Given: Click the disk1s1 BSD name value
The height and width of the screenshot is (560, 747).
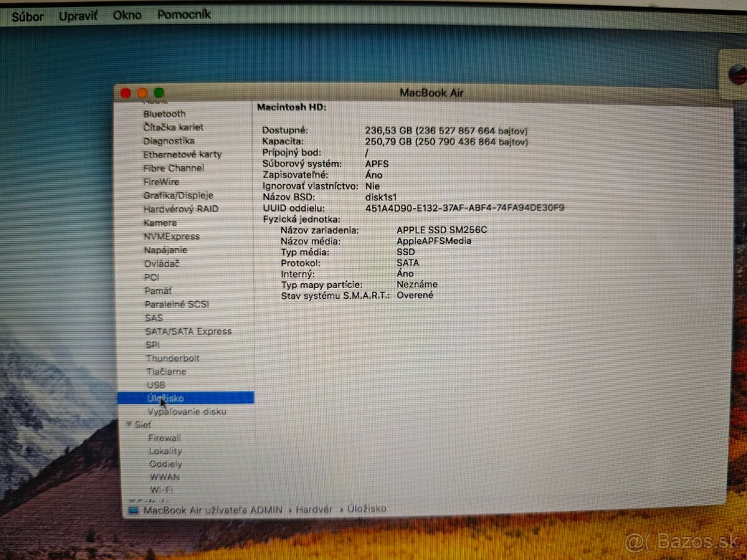Looking at the screenshot, I should click(x=382, y=197).
